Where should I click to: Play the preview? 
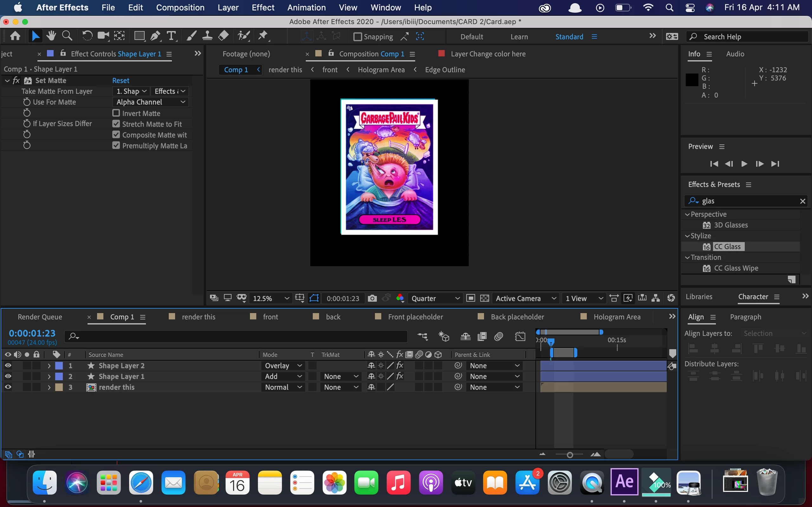(x=744, y=164)
